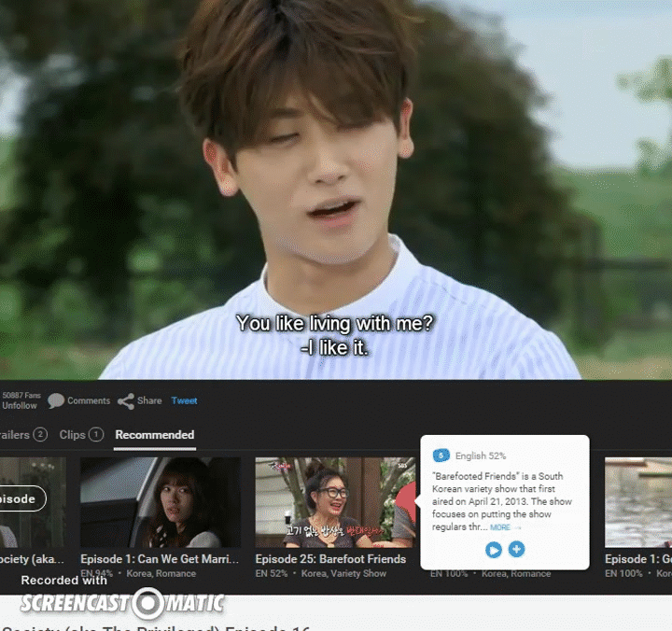The width and height of the screenshot is (672, 631).
Task: Click the blue plus icon in the popup
Action: [516, 550]
